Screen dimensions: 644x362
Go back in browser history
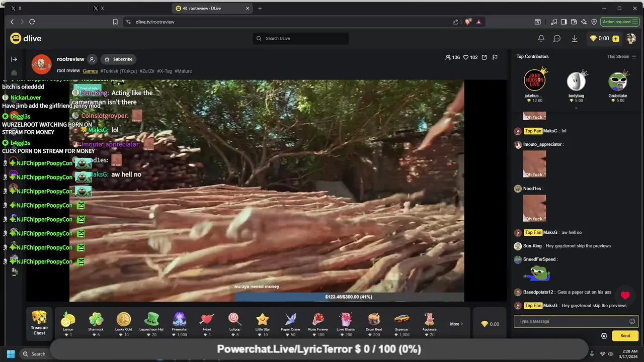tap(12, 22)
